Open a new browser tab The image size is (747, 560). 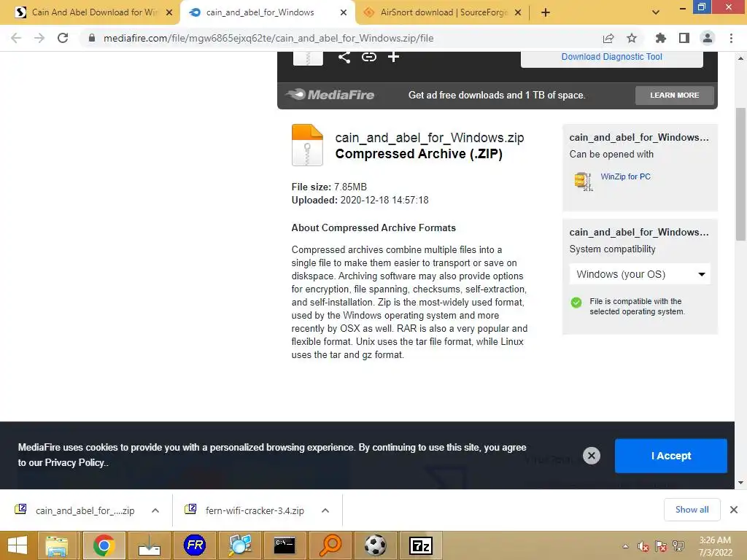(x=546, y=12)
